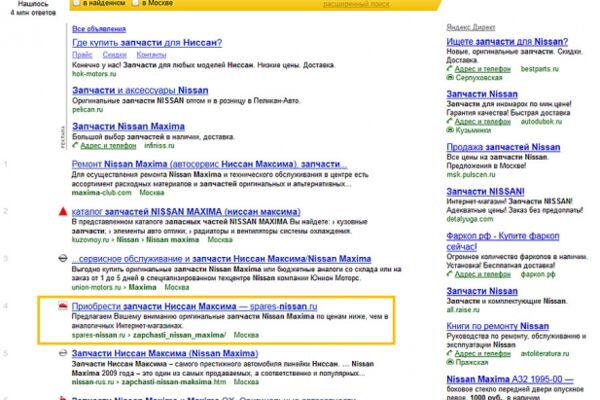
Task: Click metro icon next to Кузьминки
Action: point(450,130)
